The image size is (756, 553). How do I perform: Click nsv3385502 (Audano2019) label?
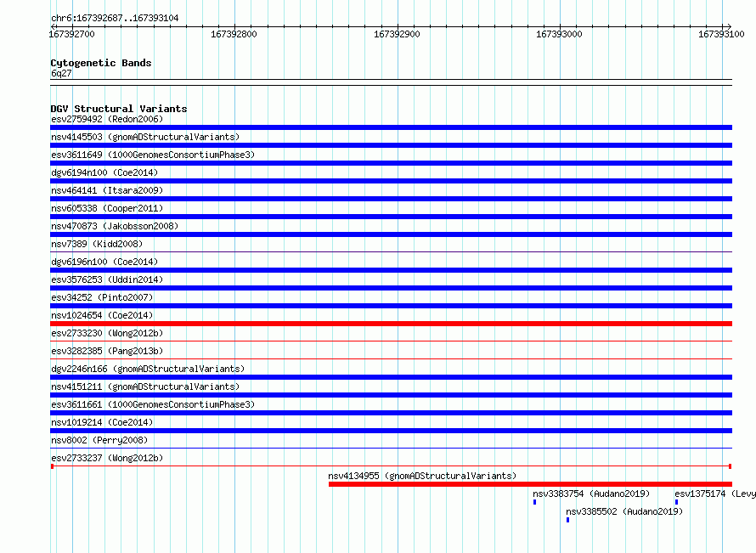(x=624, y=511)
